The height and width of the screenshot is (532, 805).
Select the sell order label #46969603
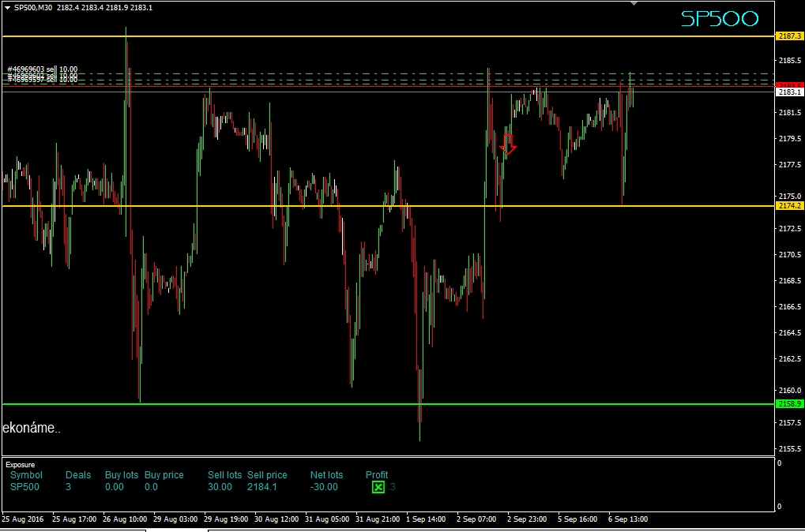(x=42, y=69)
